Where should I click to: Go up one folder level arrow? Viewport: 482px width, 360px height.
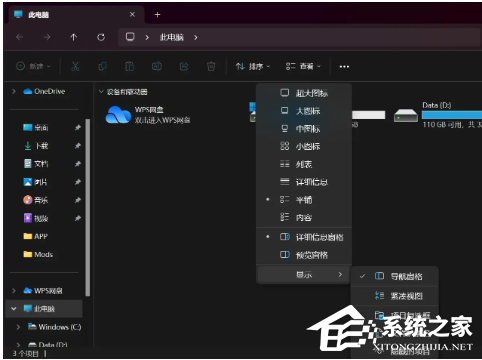(74, 37)
